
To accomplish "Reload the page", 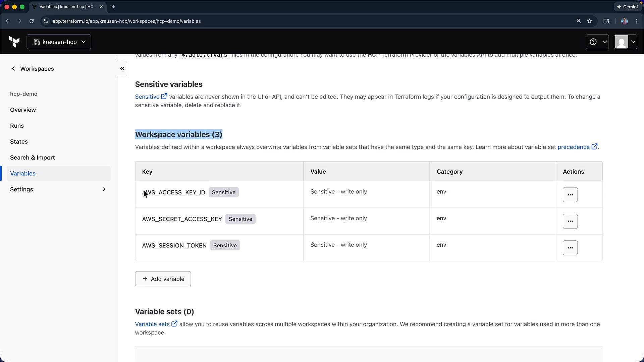I will pos(32,21).
